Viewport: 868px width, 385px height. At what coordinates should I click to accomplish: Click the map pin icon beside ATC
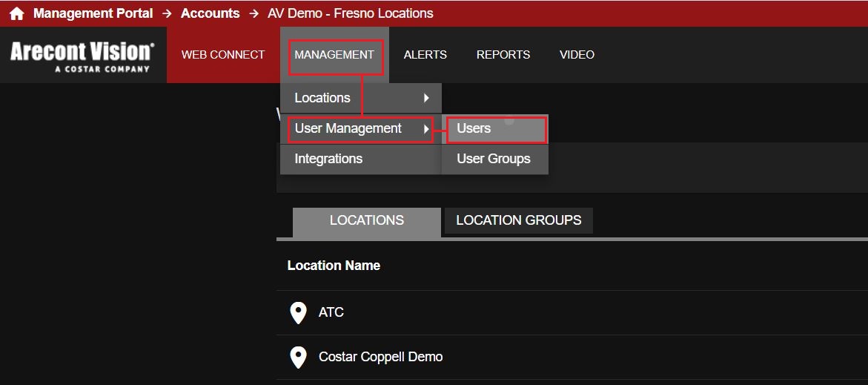click(x=299, y=312)
